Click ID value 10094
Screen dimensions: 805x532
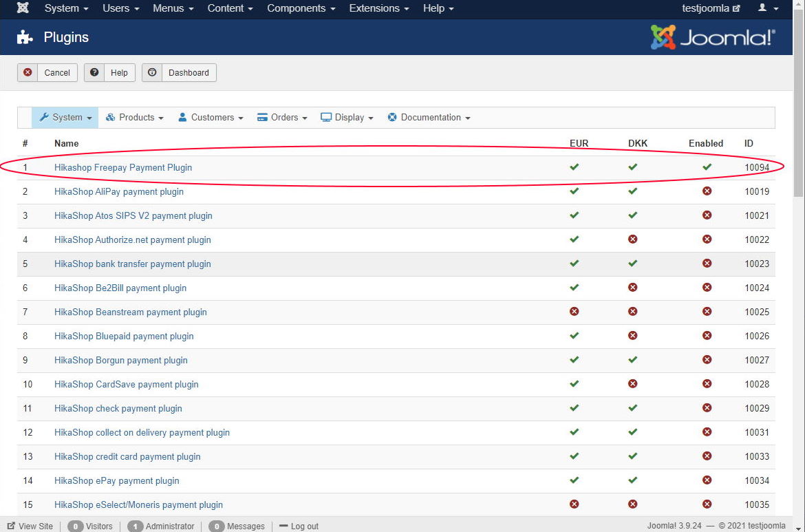pos(757,167)
